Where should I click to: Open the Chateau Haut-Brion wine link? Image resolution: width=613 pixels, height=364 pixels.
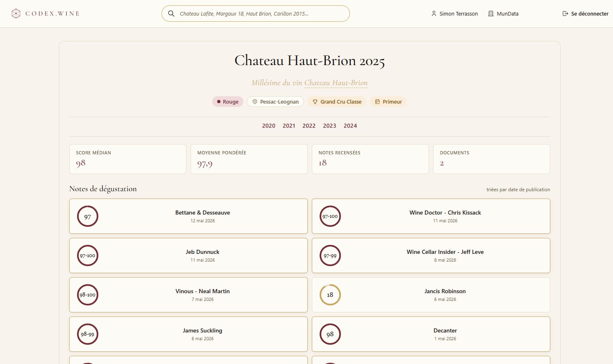click(x=336, y=83)
